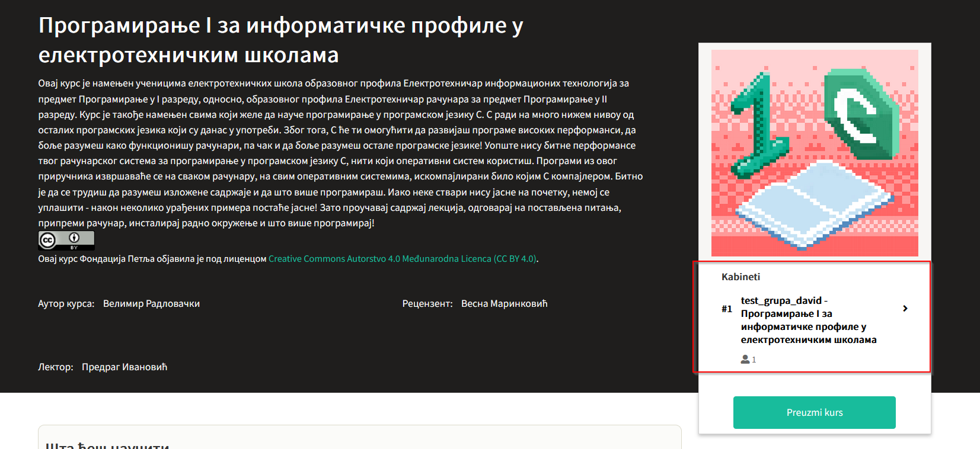This screenshot has height=449, width=980.
Task: Click the course description paragraph text
Action: pyautogui.click(x=338, y=153)
